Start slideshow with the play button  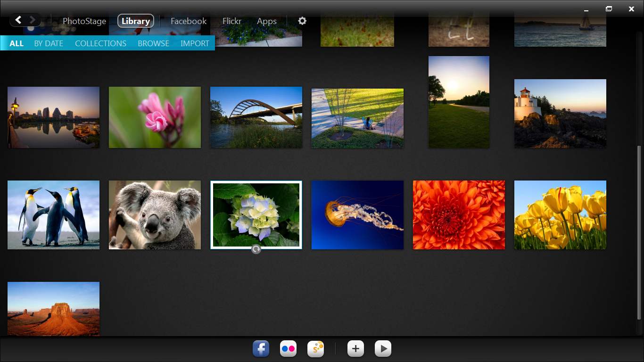click(x=383, y=349)
